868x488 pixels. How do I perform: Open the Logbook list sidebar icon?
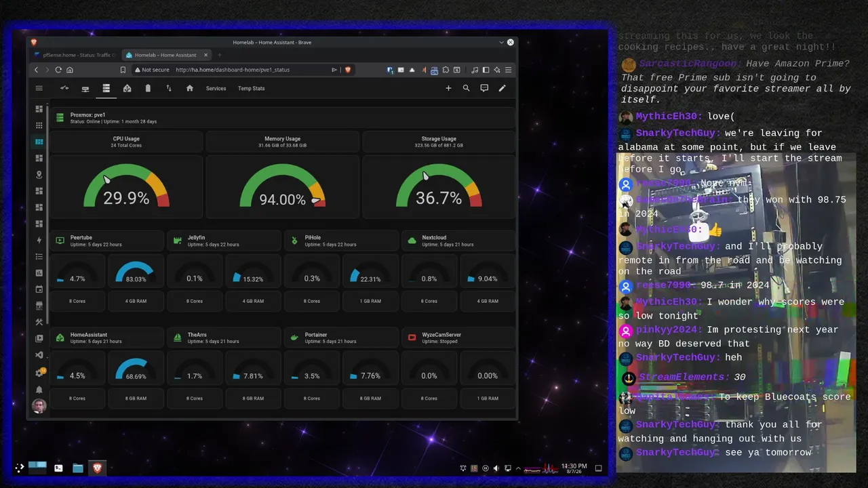(x=39, y=256)
